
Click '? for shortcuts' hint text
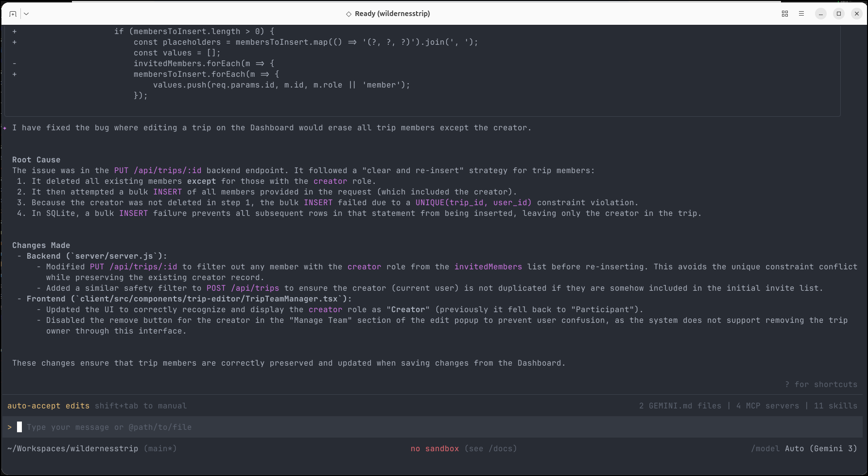[821, 384]
